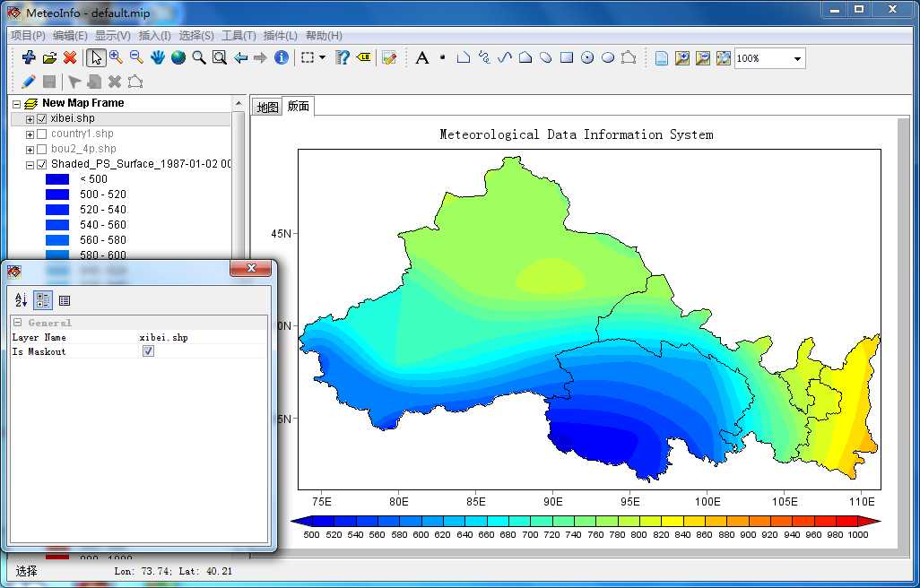
Task: Toggle the Is Maskout checkbox
Action: click(x=149, y=351)
